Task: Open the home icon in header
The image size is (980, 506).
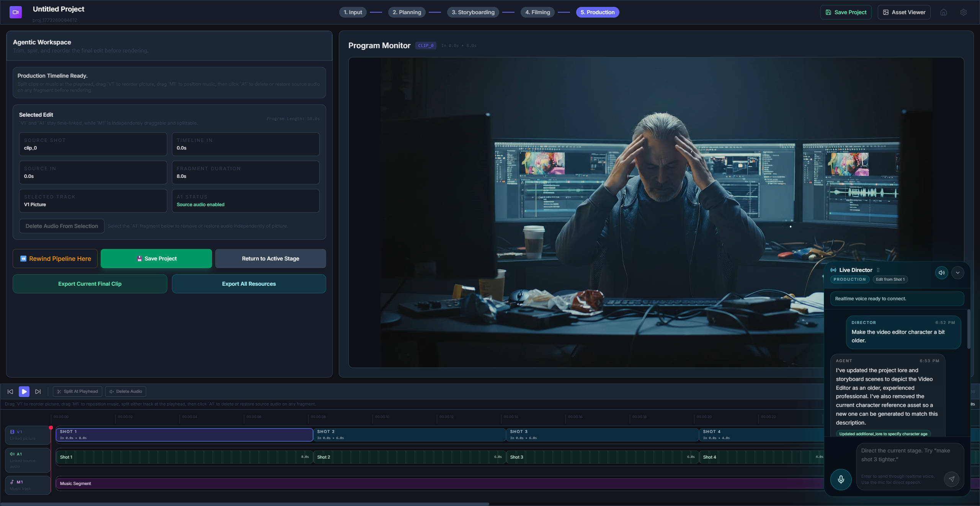Action: coord(944,12)
